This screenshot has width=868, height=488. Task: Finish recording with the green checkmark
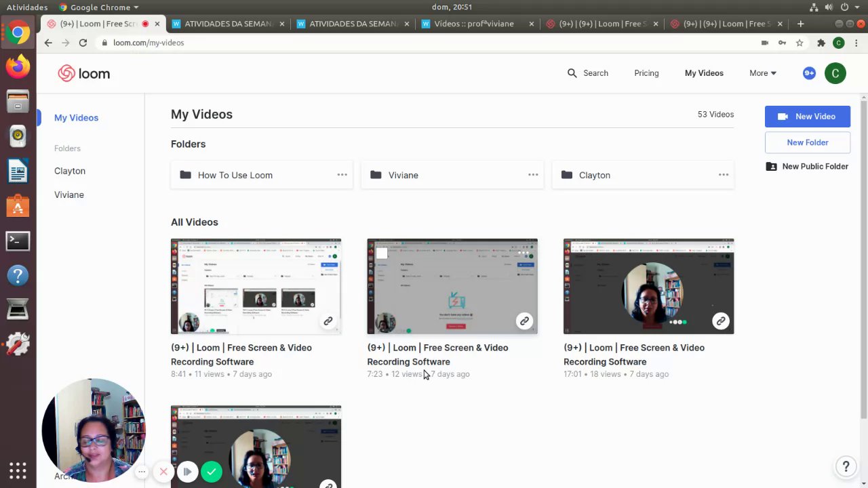212,471
